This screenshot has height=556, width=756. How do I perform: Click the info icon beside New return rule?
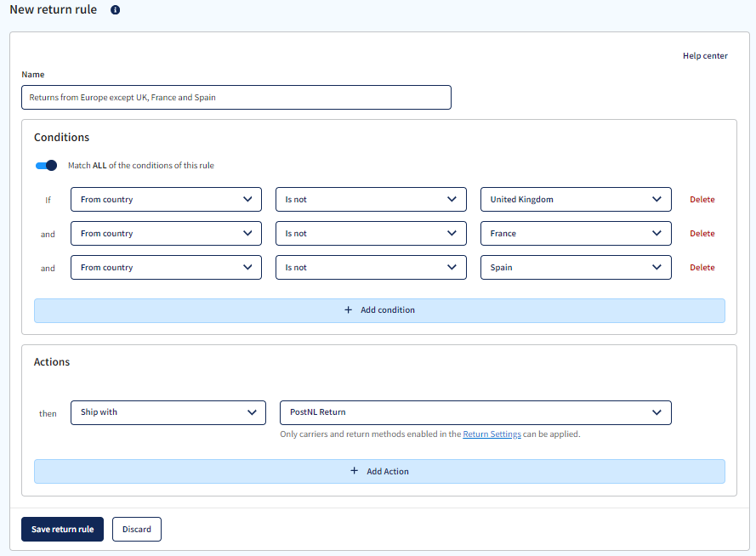(115, 9)
